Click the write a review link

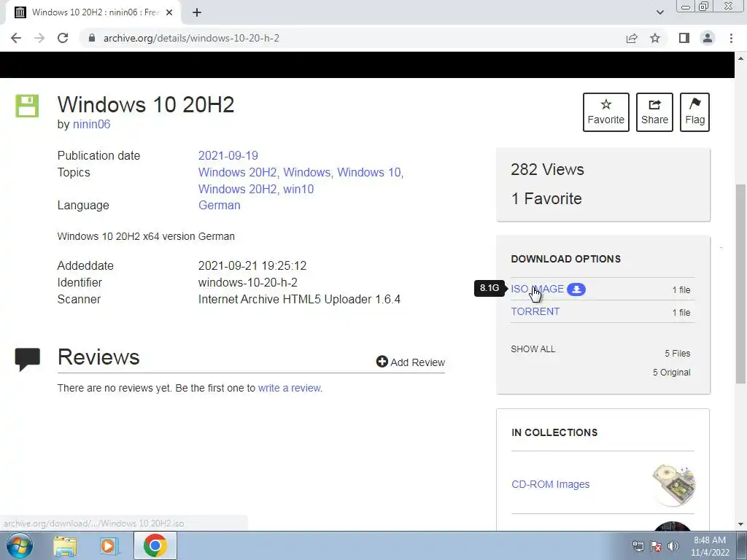(289, 388)
